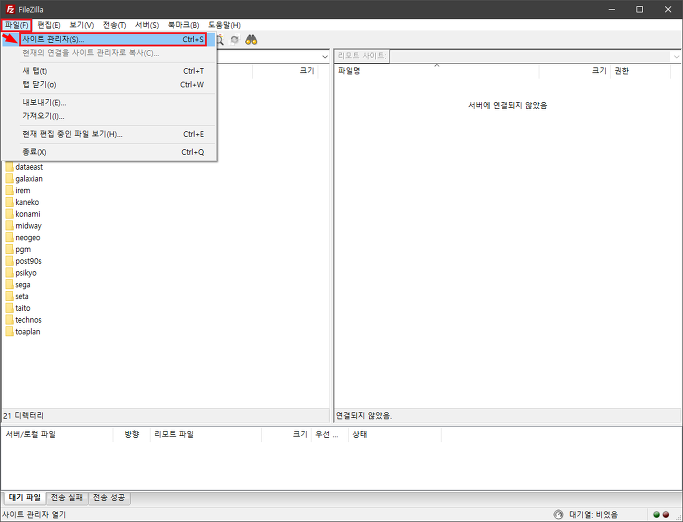Click the 21 디렉터리 status text
The image size is (683, 522).
24,416
